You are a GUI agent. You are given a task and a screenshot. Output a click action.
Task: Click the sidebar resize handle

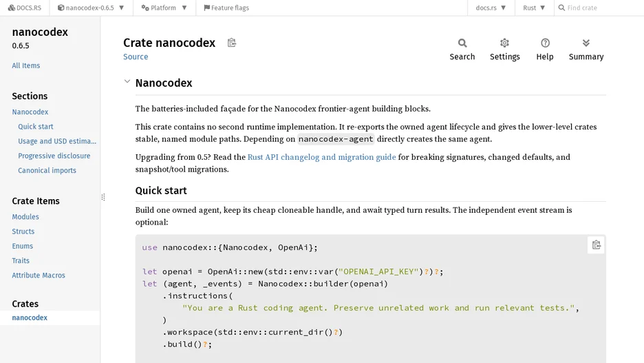coord(103,197)
